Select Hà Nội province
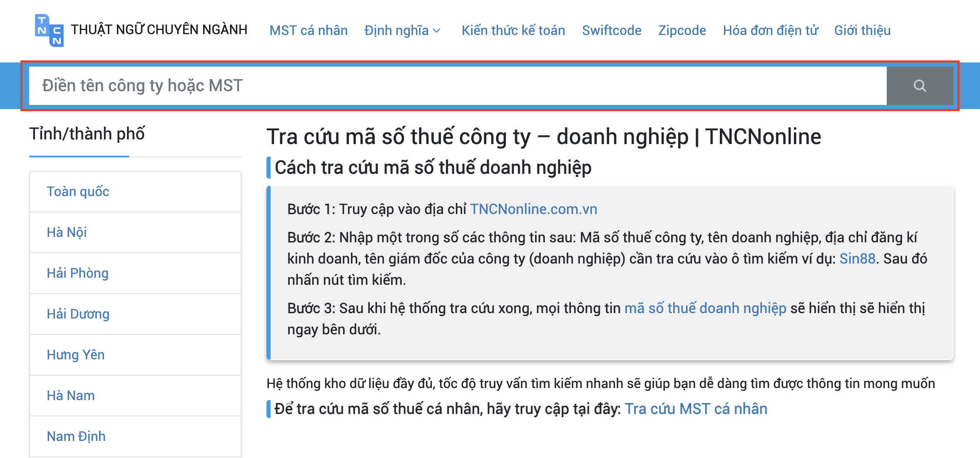This screenshot has height=458, width=980. pyautogui.click(x=67, y=232)
